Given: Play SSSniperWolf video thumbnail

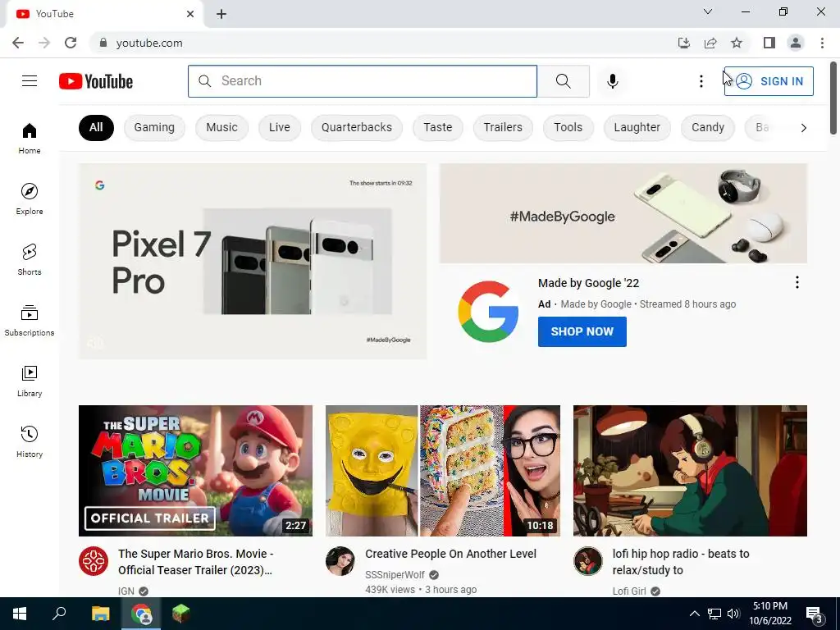Looking at the screenshot, I should coord(443,471).
